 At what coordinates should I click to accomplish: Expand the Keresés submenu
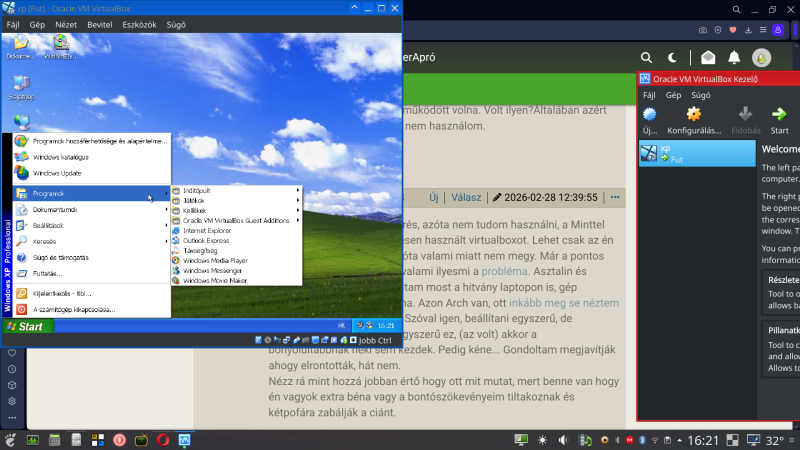[x=92, y=241]
